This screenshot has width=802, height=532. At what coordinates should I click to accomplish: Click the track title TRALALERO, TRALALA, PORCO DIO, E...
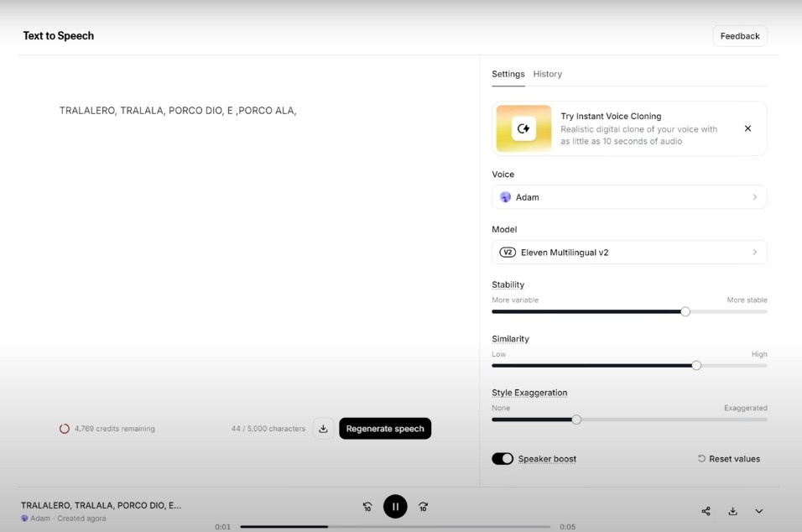click(101, 505)
